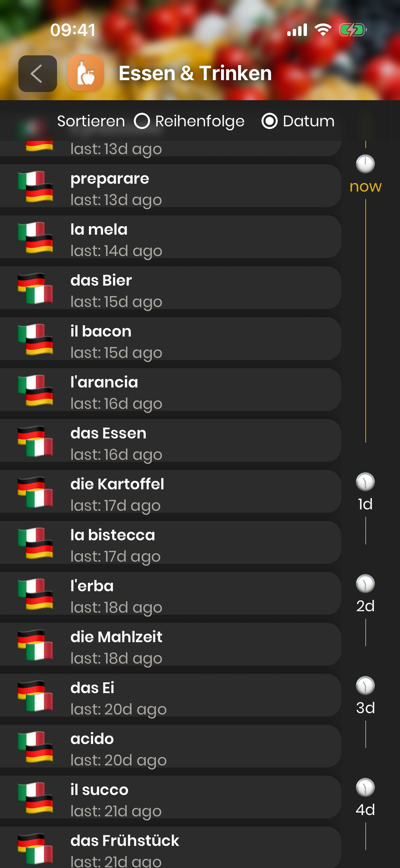Screen dimensions: 400x868
Task: Tap the 4d clock icon
Action: click(x=365, y=788)
